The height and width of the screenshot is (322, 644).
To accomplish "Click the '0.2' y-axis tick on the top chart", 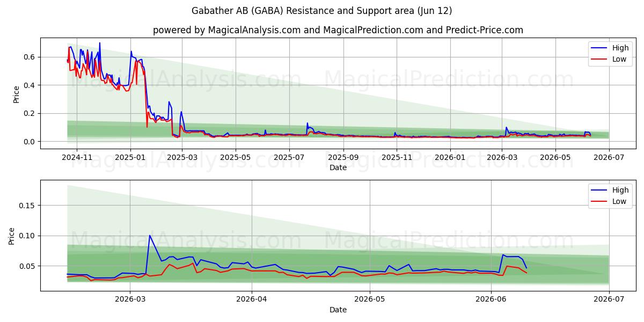I will coord(30,113).
